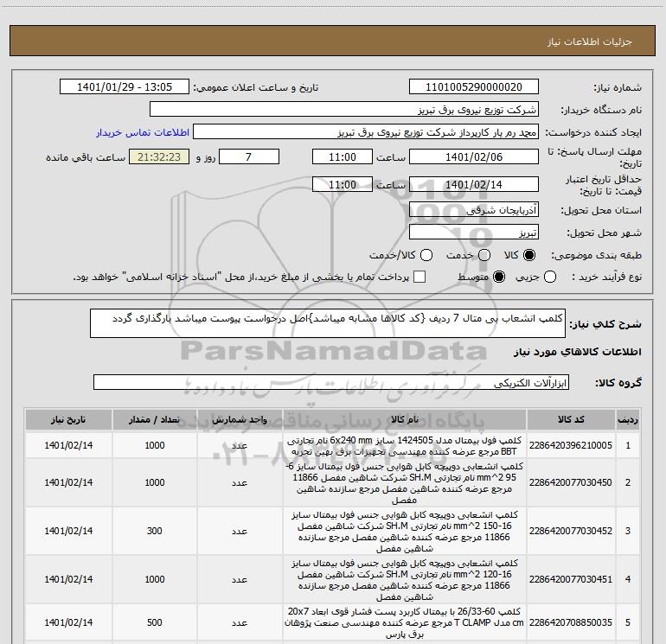This screenshot has height=644, width=666.
Task: Click the price validity hour 11:00 field
Action: pos(343,184)
